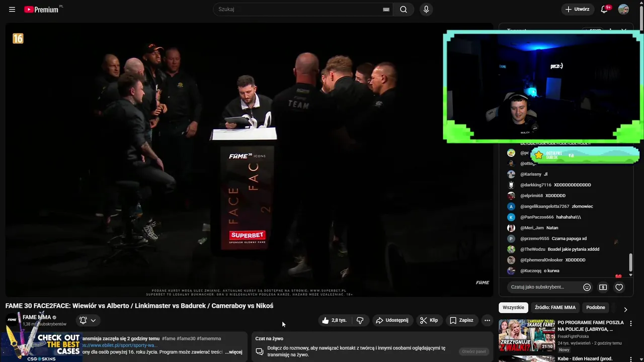The image size is (644, 362).
Task: Select Źródło: FAME MMA chip
Action: [x=555, y=308]
